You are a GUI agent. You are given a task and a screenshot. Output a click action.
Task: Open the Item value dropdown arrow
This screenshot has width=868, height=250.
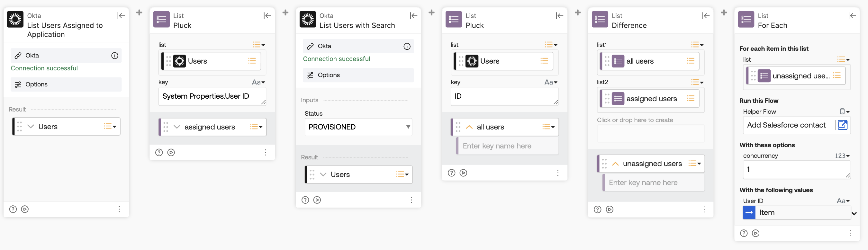pos(854,213)
